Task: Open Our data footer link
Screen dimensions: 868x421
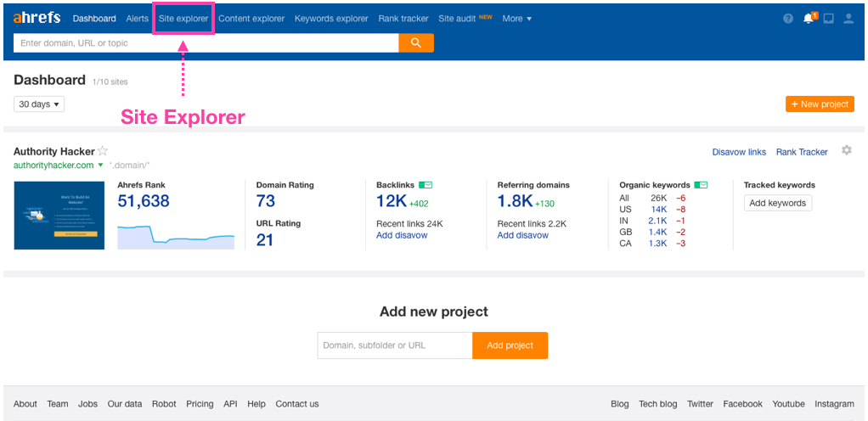Action: click(125, 404)
